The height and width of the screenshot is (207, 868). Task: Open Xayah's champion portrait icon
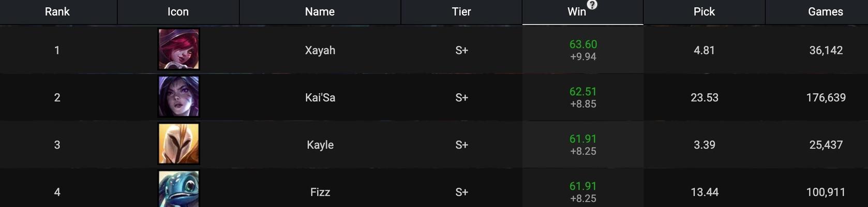tap(178, 49)
